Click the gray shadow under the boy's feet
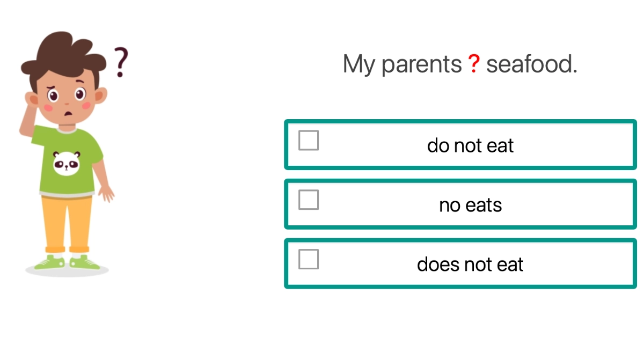 [67, 271]
